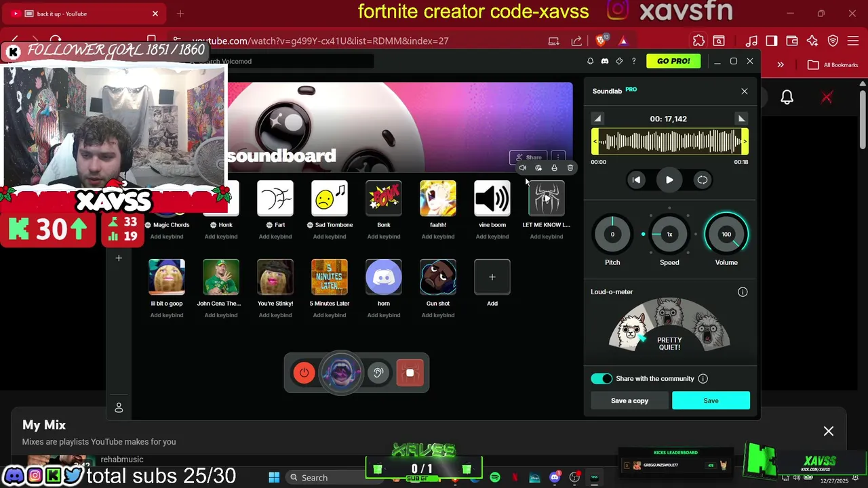Viewport: 868px width, 488px height.
Task: Open Share with the community info icon
Action: point(703,379)
